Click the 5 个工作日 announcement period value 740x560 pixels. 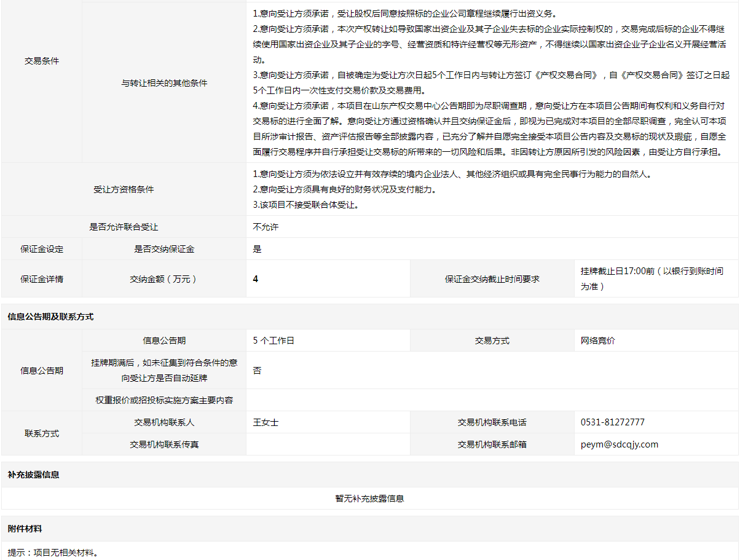click(x=274, y=341)
